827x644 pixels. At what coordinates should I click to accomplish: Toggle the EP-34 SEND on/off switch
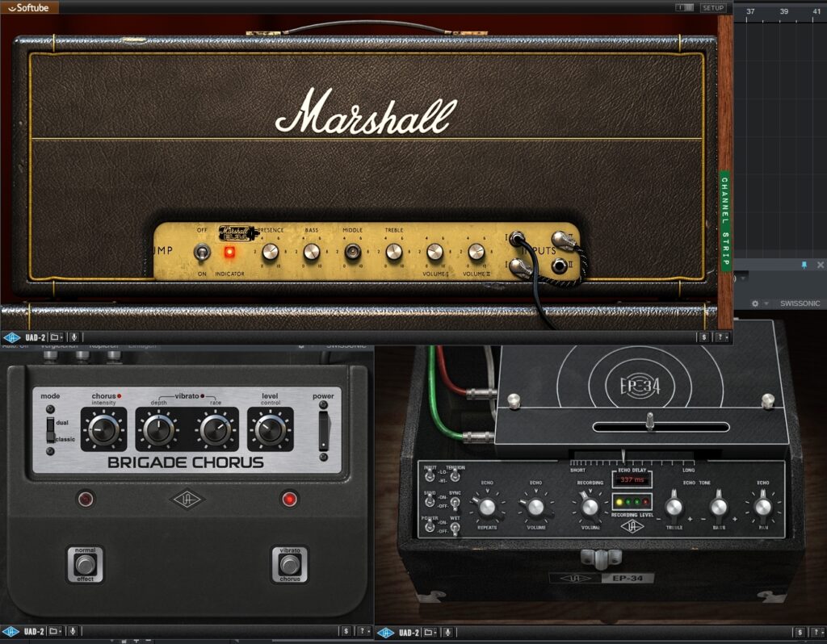coord(430,501)
